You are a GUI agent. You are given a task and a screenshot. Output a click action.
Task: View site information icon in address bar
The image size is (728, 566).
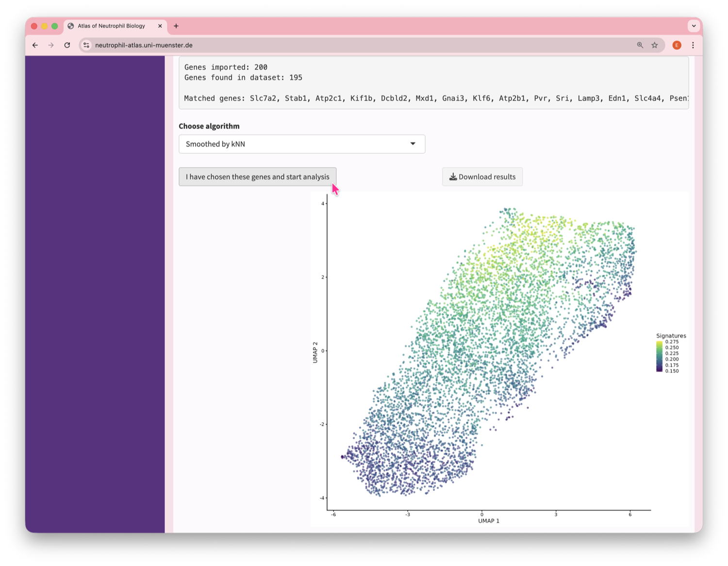click(x=86, y=45)
